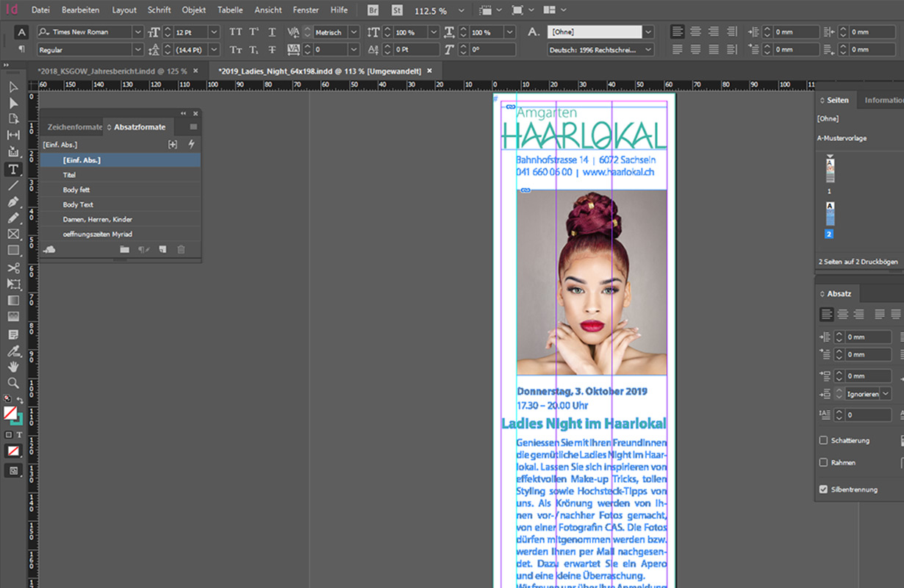Delete the selected paragraph style via trash icon
Screen dimensions: 904x588
pos(180,250)
